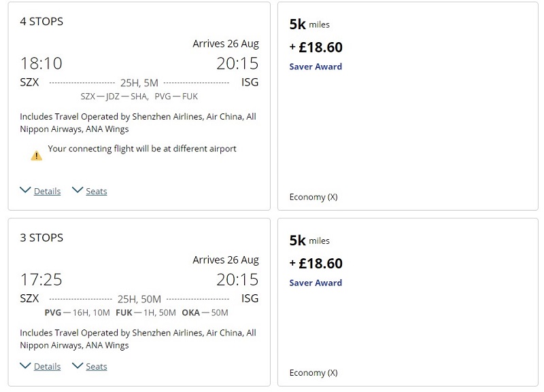This screenshot has width=544, height=392.
Task: Click the 25H, 50M duration text
Action: [x=139, y=299]
